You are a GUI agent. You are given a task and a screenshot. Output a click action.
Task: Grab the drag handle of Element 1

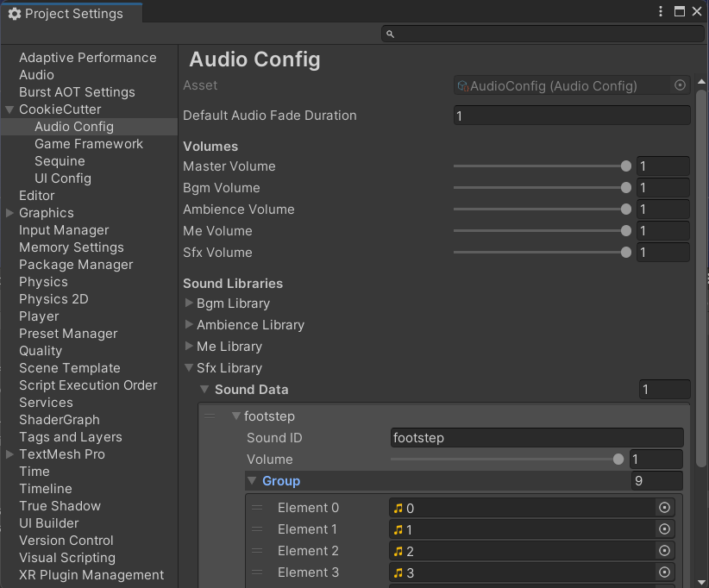pos(257,529)
